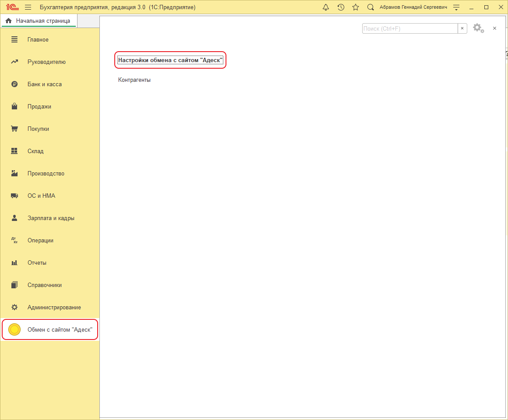This screenshot has height=420, width=508.
Task: Open the Зарплата и кадры section
Action: pyautogui.click(x=51, y=218)
